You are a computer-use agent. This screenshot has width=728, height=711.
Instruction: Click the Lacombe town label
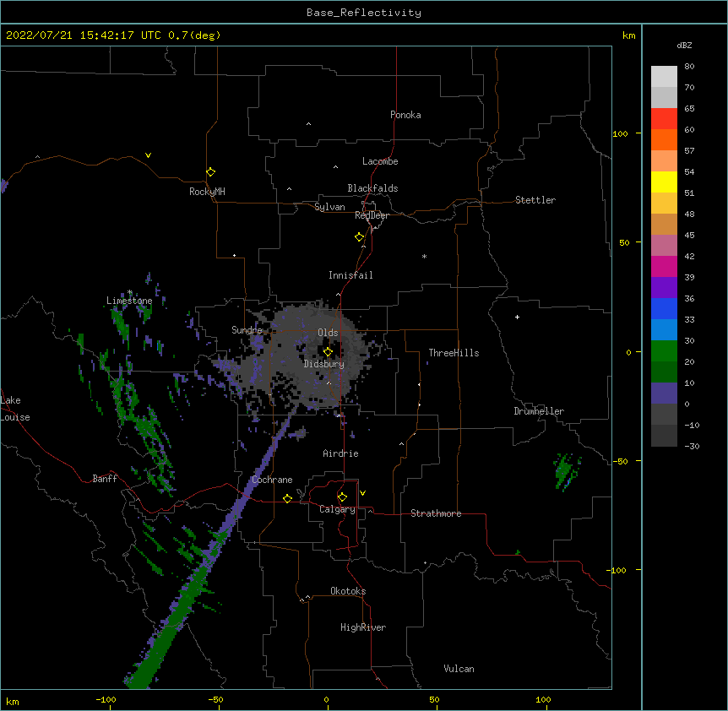tap(380, 161)
